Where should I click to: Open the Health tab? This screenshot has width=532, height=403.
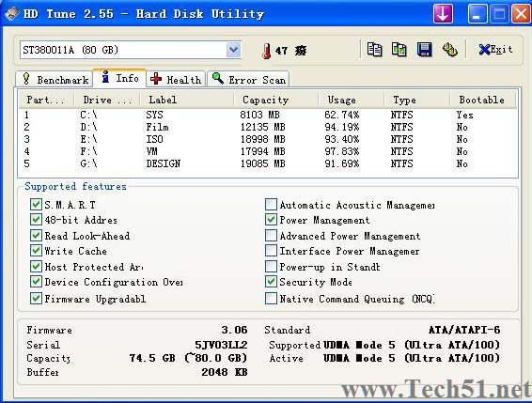(176, 79)
